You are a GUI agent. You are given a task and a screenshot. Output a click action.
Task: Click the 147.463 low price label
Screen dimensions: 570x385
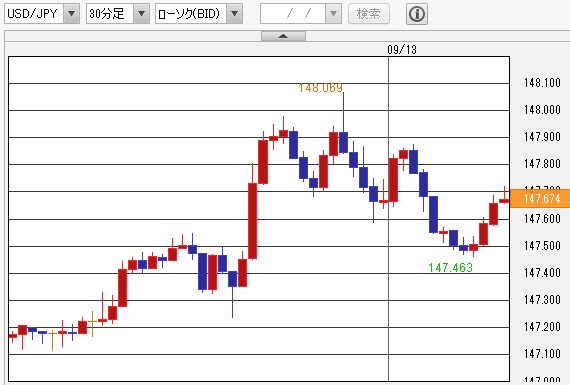[x=450, y=268]
